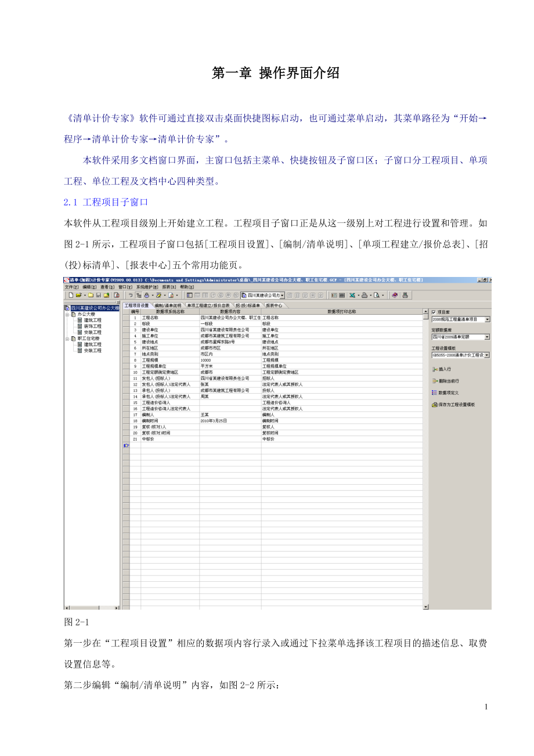
Task: Click the save floppy disk icon
Action: [98, 295]
